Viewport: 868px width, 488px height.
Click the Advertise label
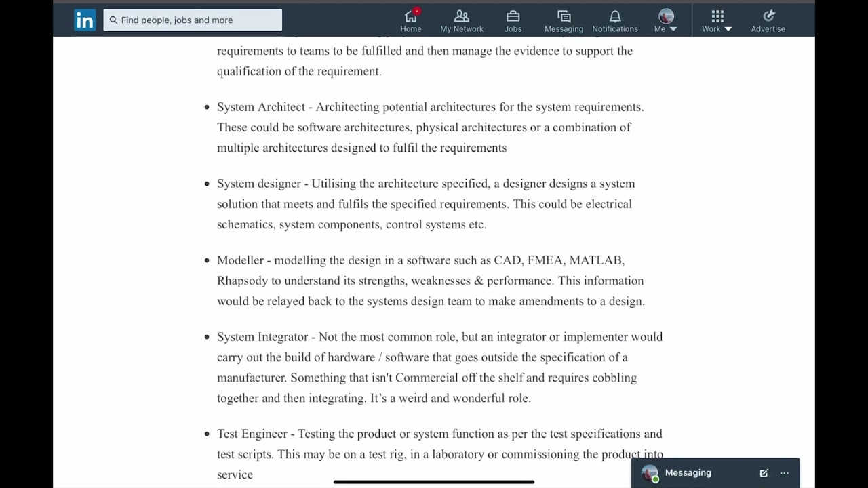pyautogui.click(x=768, y=29)
